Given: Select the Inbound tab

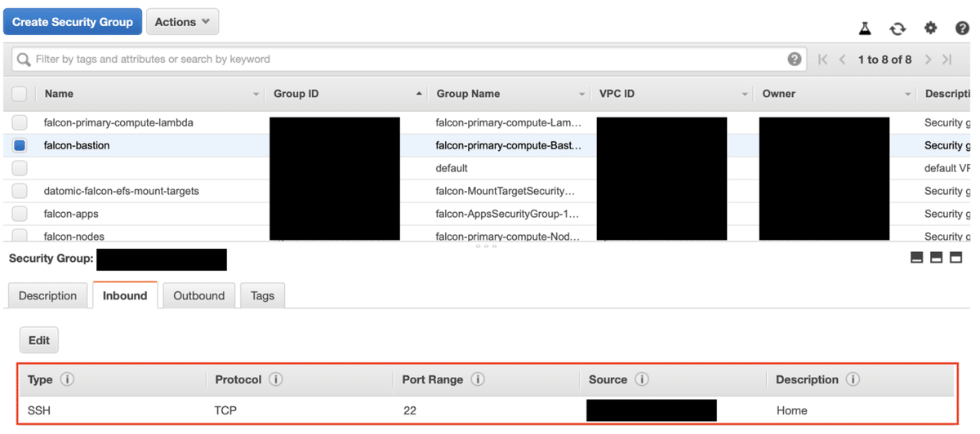Looking at the screenshot, I should click(125, 295).
